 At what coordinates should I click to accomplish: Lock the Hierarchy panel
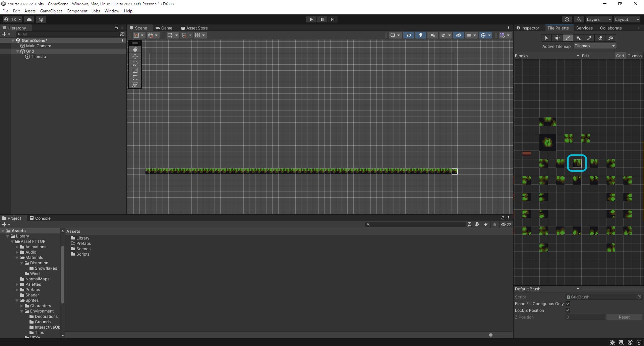[x=116, y=28]
